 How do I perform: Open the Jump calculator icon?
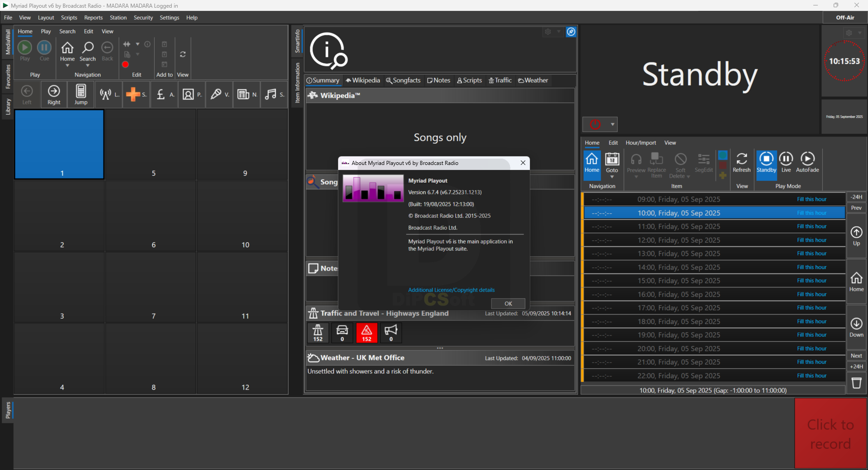[x=81, y=95]
